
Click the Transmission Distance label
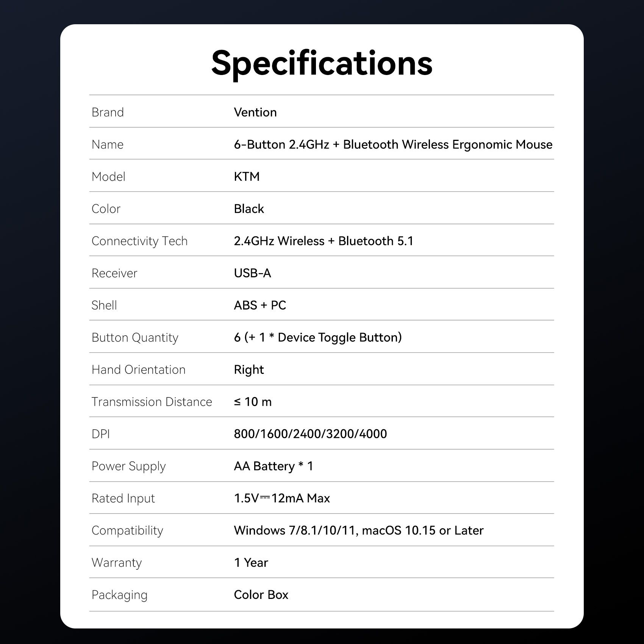point(152,402)
